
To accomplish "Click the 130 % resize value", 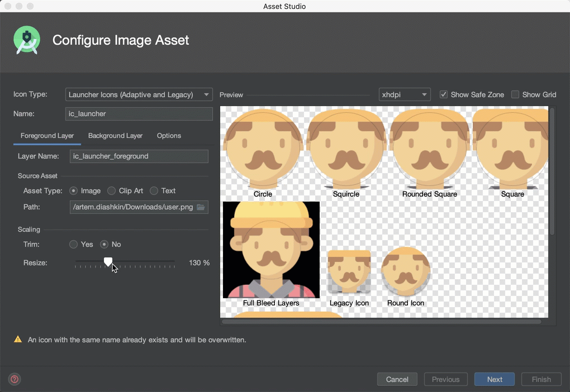I will [x=199, y=262].
